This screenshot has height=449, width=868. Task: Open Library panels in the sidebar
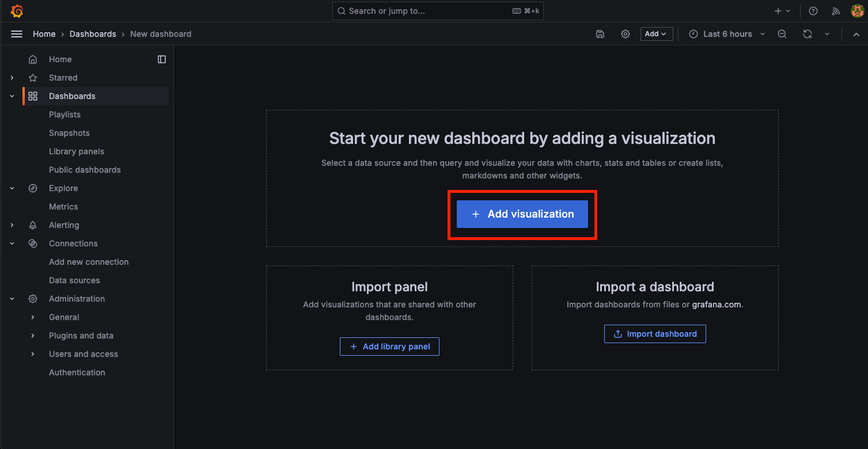pyautogui.click(x=77, y=151)
